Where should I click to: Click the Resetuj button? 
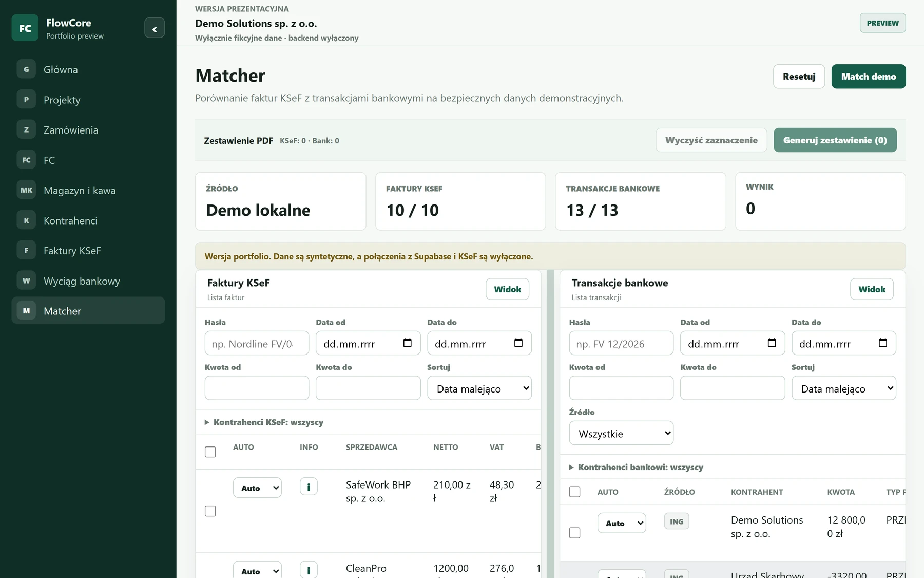click(x=799, y=77)
